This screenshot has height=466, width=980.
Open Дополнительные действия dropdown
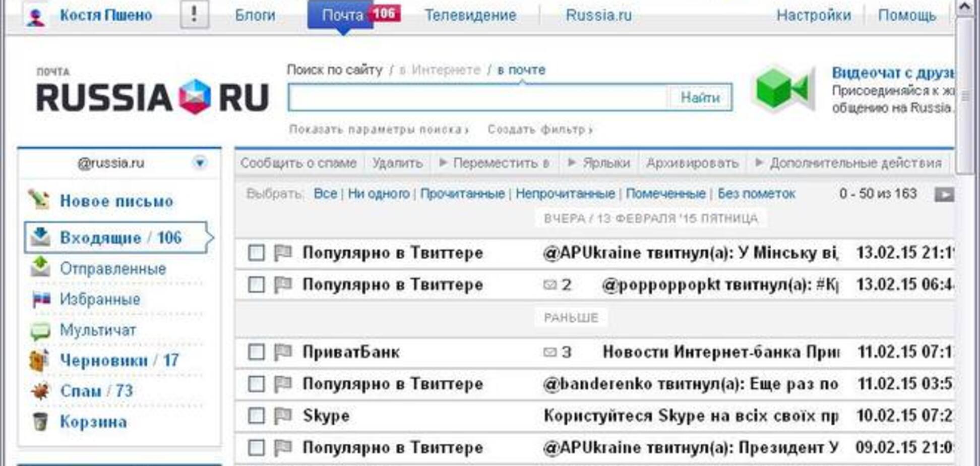[852, 163]
